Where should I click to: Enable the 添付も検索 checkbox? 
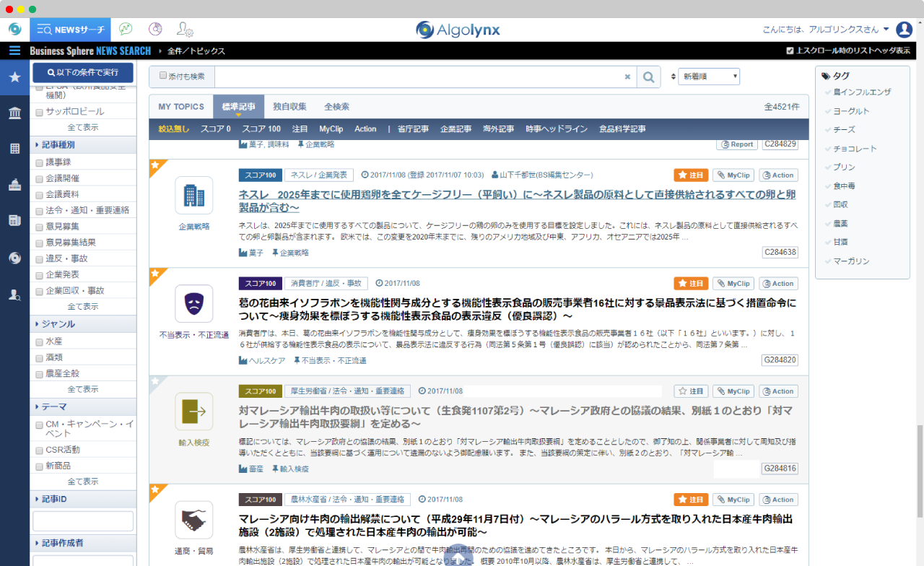click(x=163, y=76)
